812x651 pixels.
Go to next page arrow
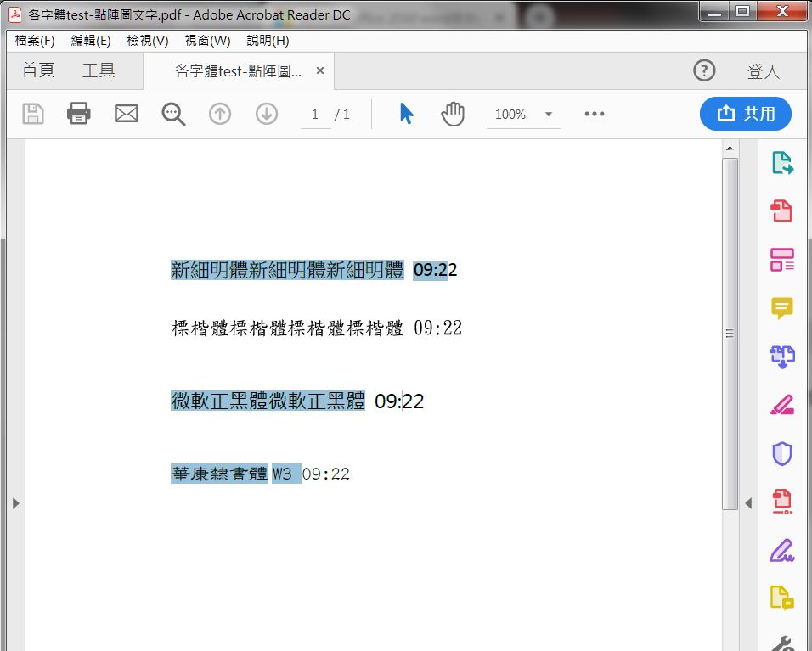pos(267,114)
